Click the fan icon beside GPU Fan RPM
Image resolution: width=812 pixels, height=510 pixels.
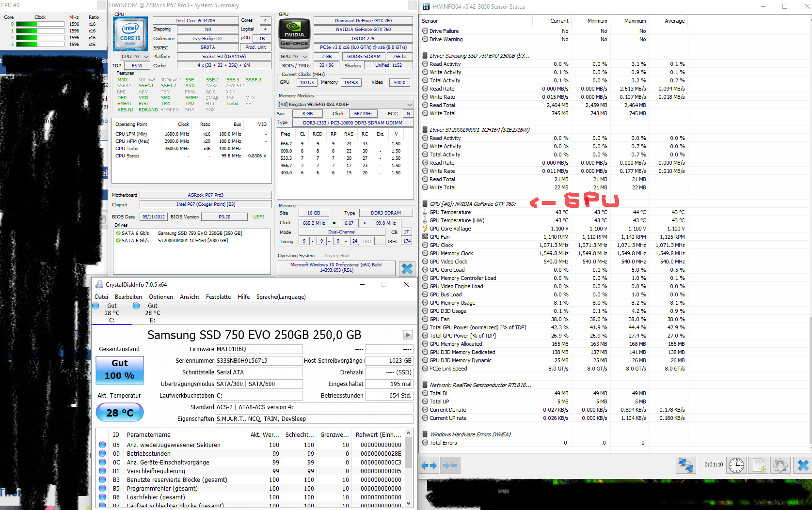(425, 237)
